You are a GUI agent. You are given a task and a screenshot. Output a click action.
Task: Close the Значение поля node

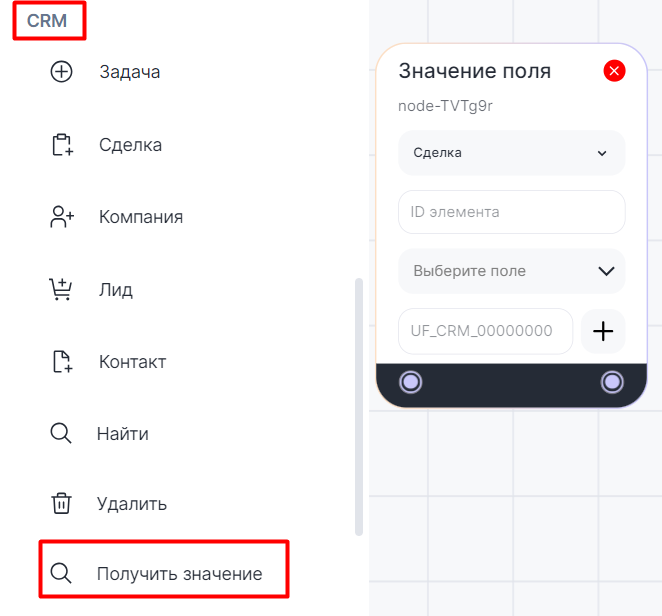tap(614, 71)
